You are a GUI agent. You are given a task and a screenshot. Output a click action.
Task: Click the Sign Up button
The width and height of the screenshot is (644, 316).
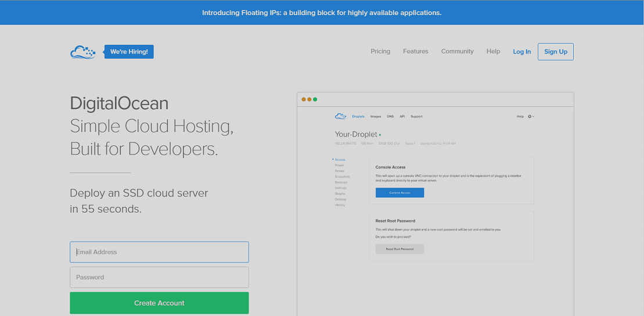click(x=556, y=52)
